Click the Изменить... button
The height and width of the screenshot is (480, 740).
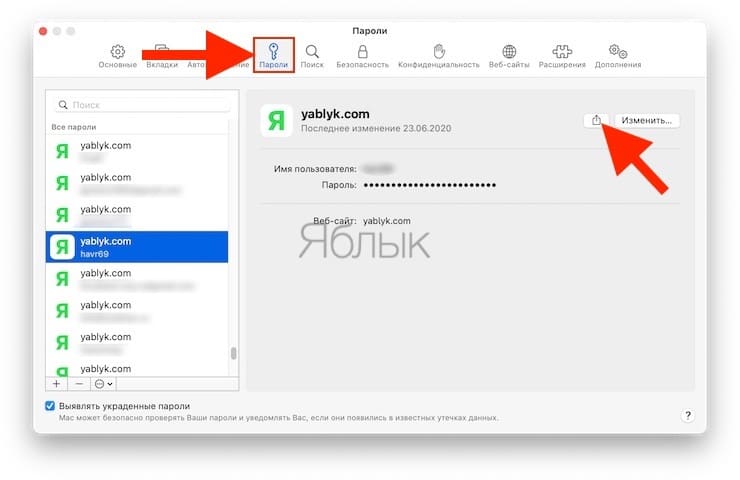coord(647,120)
